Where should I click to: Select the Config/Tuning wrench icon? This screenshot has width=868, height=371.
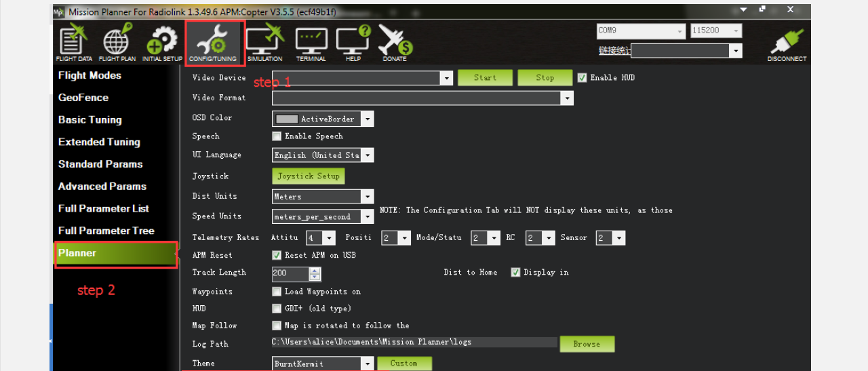[x=213, y=42]
